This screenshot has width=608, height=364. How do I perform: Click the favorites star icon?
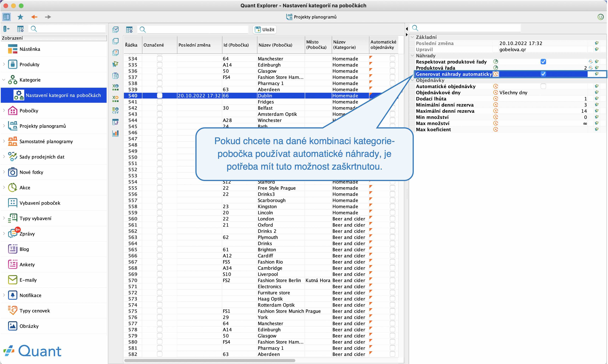pyautogui.click(x=20, y=17)
